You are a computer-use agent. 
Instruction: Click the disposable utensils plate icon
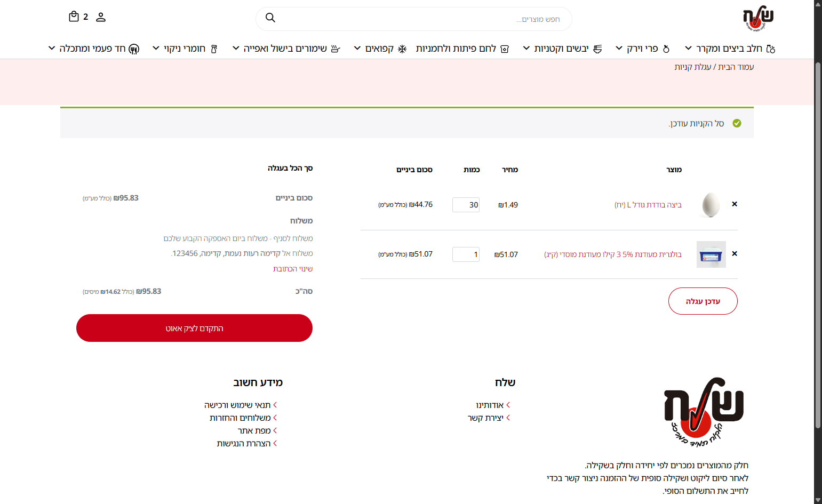(x=134, y=49)
